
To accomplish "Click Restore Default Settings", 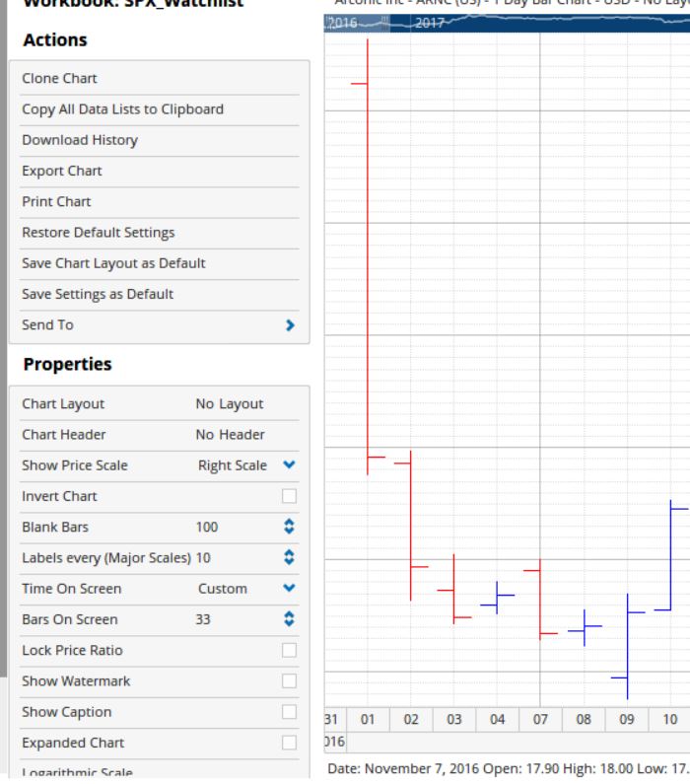I will (x=159, y=233).
